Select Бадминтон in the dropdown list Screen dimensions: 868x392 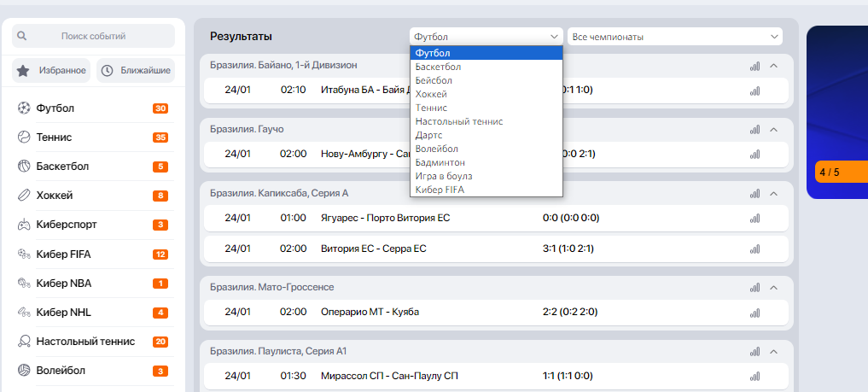(486, 163)
